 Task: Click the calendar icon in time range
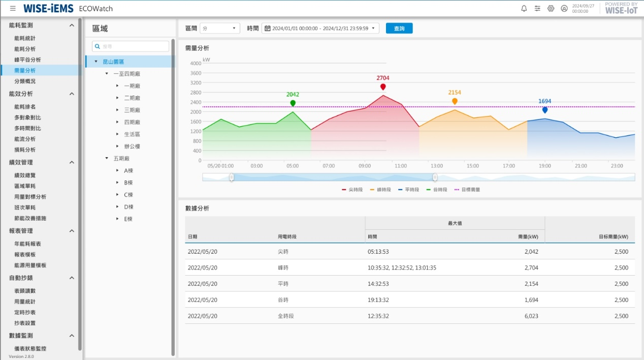click(267, 28)
